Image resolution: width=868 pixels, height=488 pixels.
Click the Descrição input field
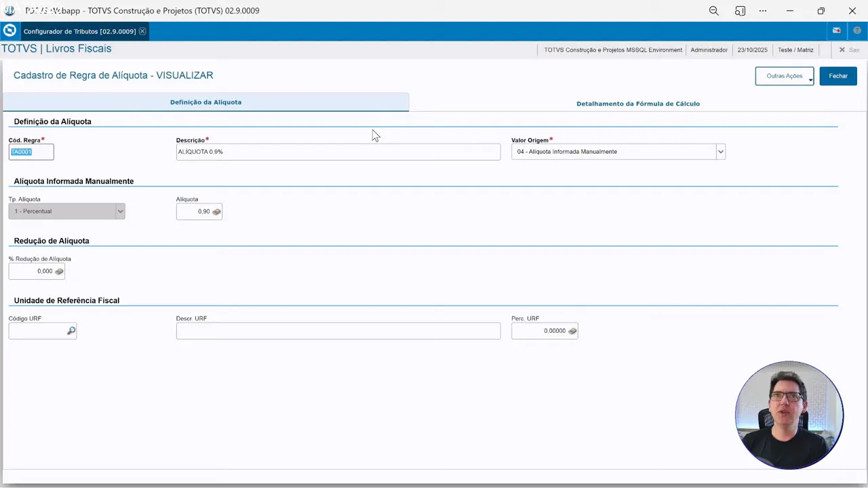(x=338, y=152)
